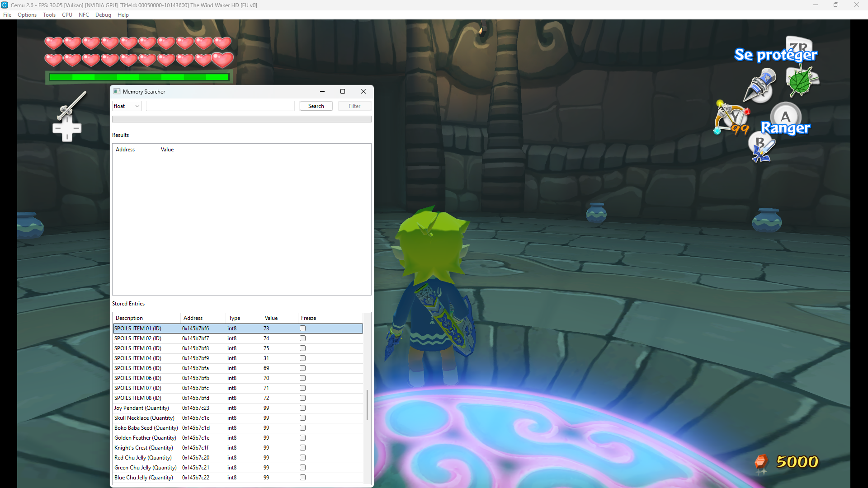Click the green magic meter bar

139,77
